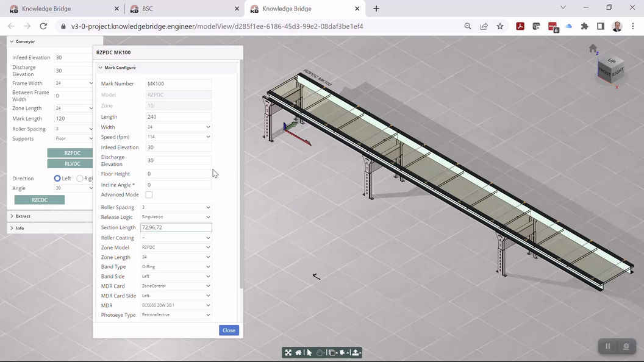Open the MDR dropdown showing EC5000 20W 30:1
This screenshot has width=644, height=362.
(176, 305)
